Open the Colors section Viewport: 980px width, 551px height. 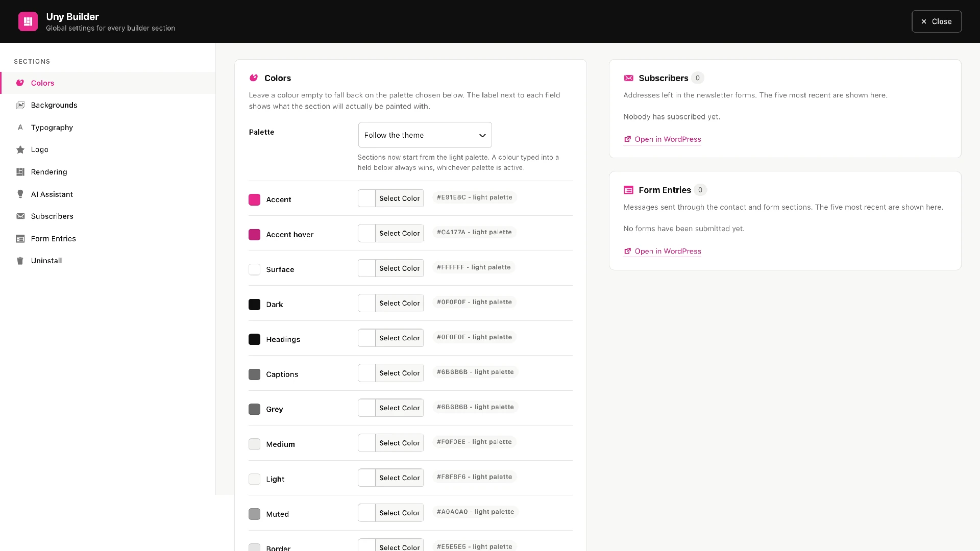[108, 83]
